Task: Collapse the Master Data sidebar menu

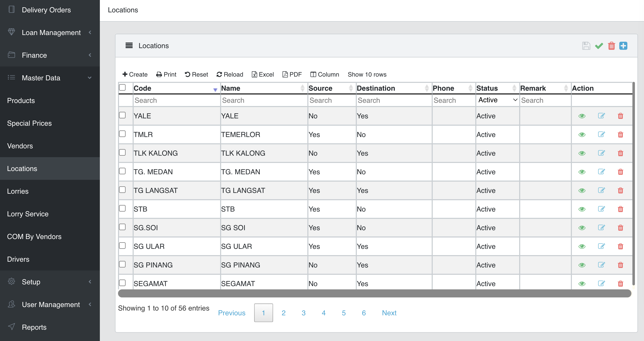Action: [41, 78]
